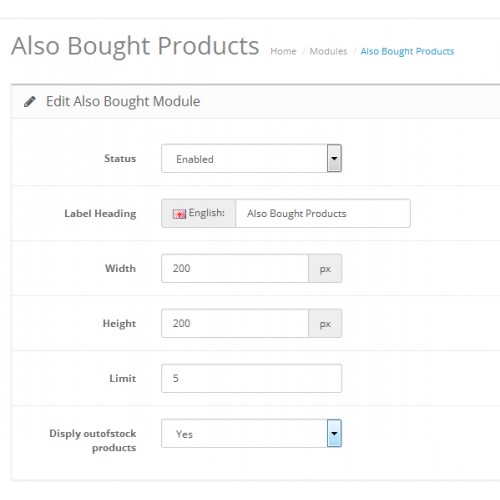The height and width of the screenshot is (500, 500).
Task: Go to Home breadcrumb link
Action: click(x=283, y=51)
